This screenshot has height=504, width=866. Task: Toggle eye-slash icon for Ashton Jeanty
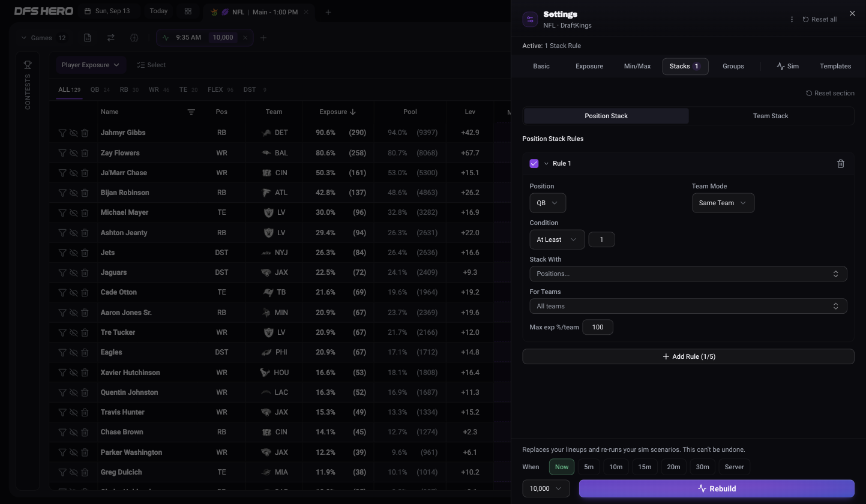[73, 233]
